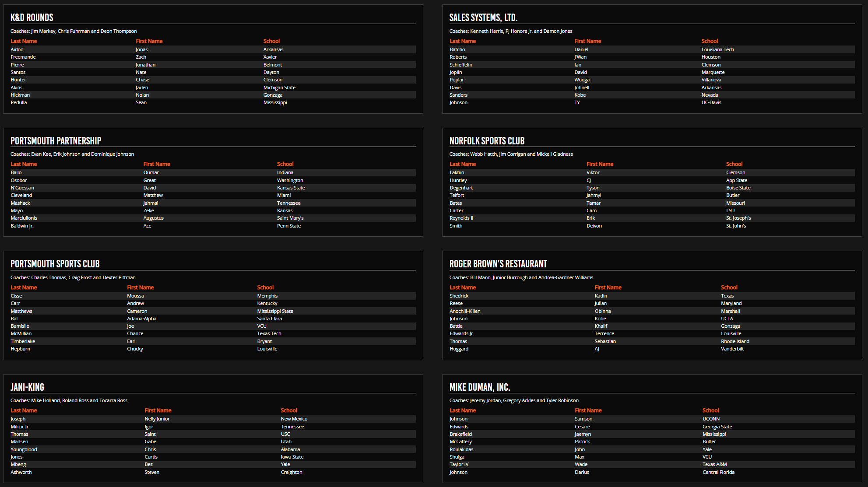Select Pedulla last name cell
The image size is (868, 487).
click(19, 102)
